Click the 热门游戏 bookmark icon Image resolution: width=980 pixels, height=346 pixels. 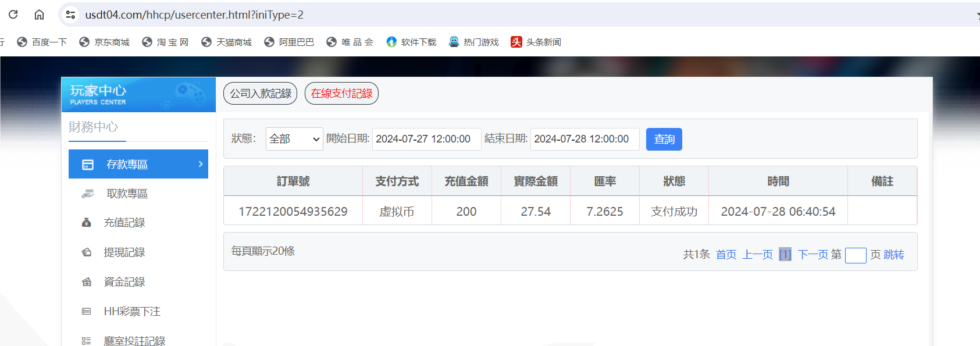[454, 42]
